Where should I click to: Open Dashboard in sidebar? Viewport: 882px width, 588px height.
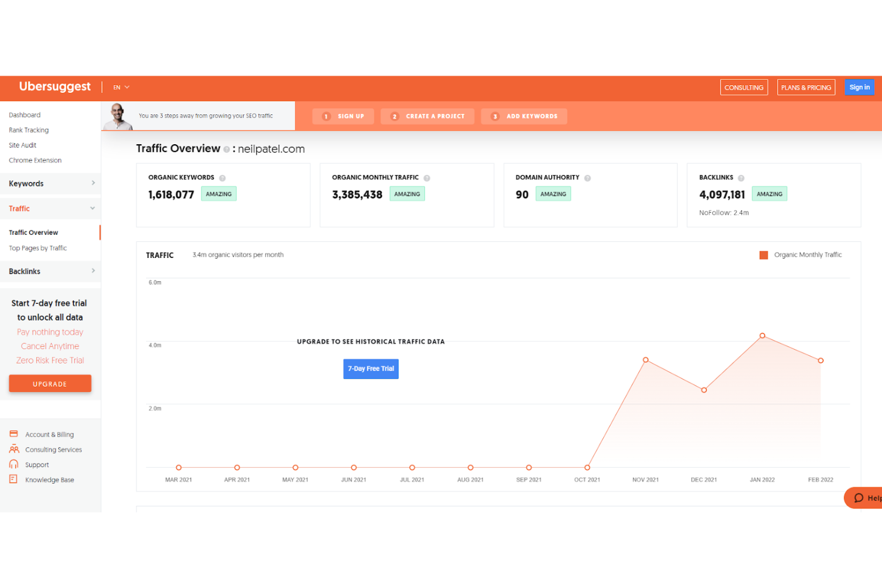[24, 115]
